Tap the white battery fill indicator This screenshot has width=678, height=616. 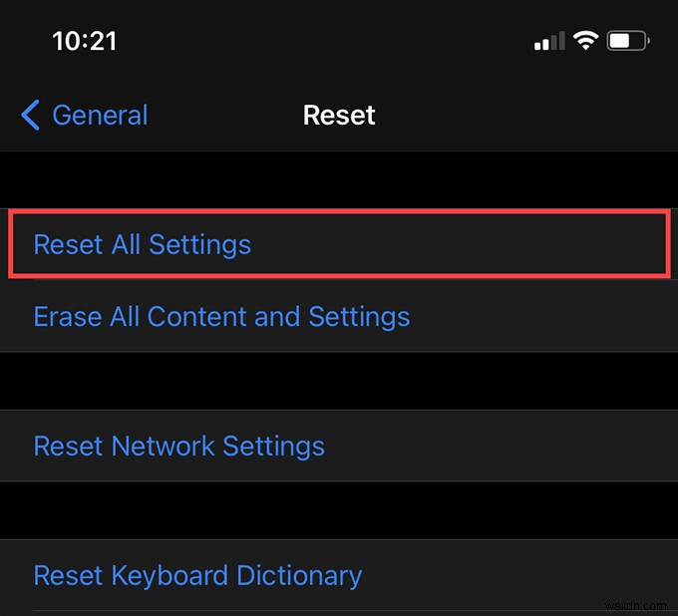tap(620, 41)
